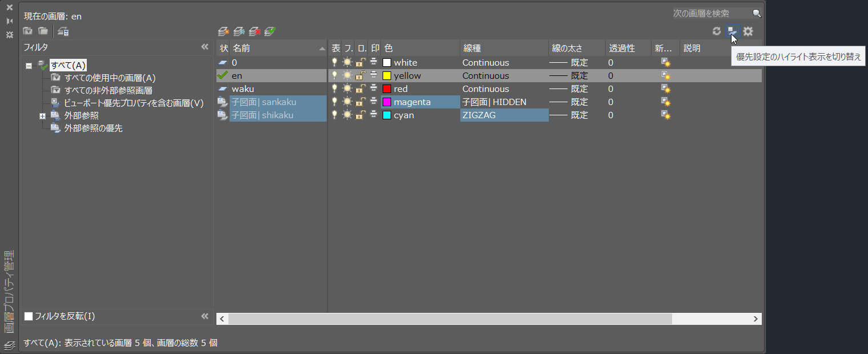This screenshot has height=354, width=868.
Task: Click the plot icon for en layer
Action: tap(374, 76)
